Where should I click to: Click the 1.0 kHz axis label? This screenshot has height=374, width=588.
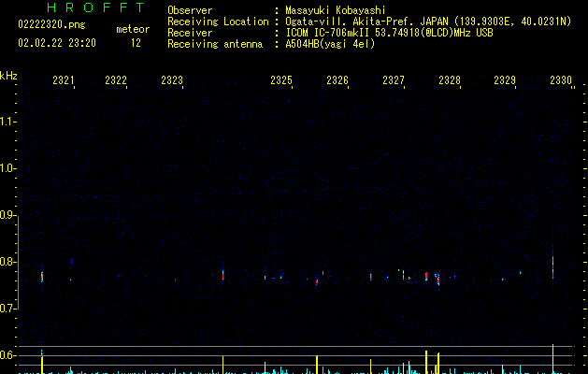coord(7,168)
